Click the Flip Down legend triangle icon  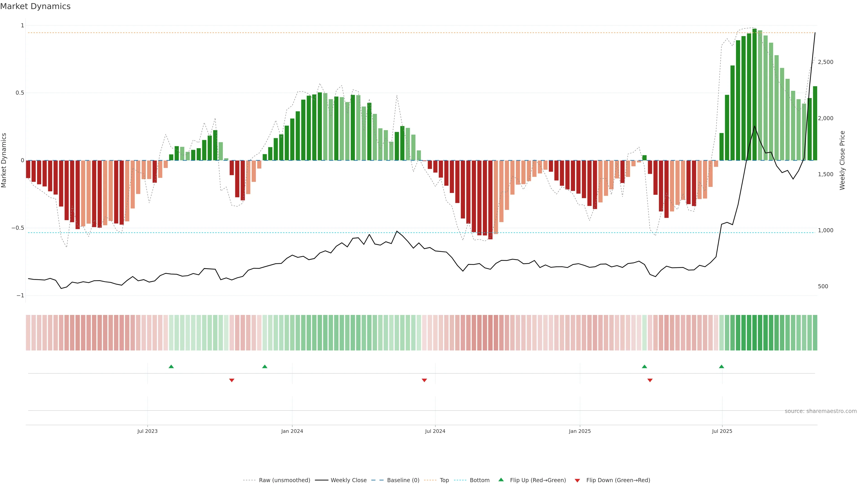(577, 480)
